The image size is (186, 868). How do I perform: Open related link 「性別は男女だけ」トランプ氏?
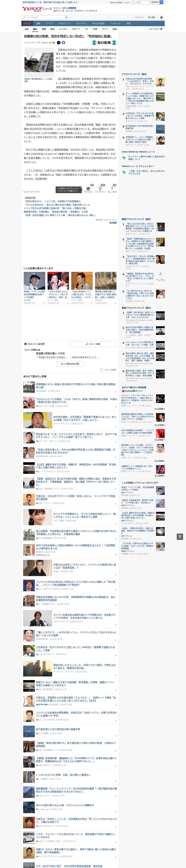point(52,202)
